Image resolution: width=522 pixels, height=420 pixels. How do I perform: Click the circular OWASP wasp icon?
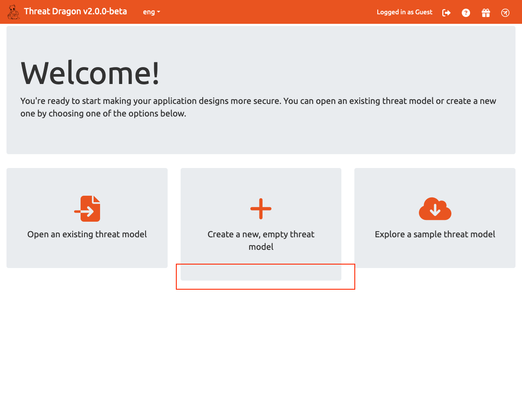pyautogui.click(x=505, y=13)
